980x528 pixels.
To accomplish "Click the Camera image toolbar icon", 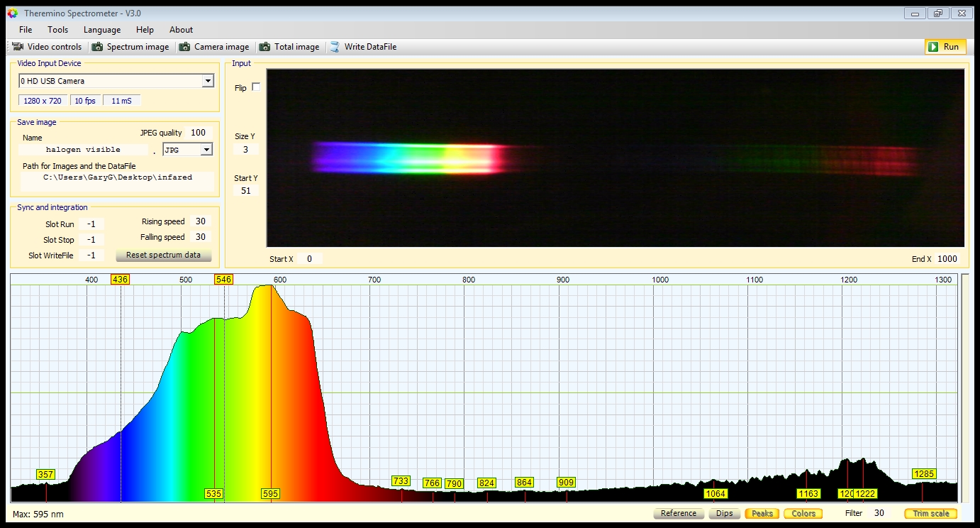I will (184, 47).
